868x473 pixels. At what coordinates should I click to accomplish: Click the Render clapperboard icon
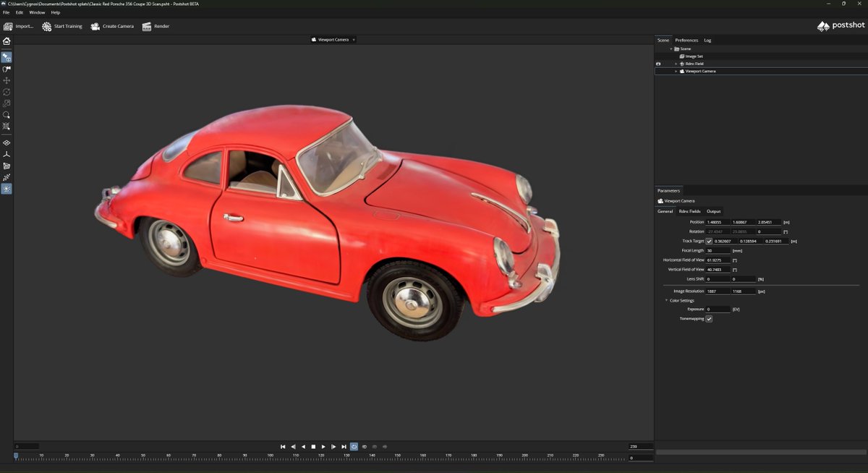[x=147, y=26]
